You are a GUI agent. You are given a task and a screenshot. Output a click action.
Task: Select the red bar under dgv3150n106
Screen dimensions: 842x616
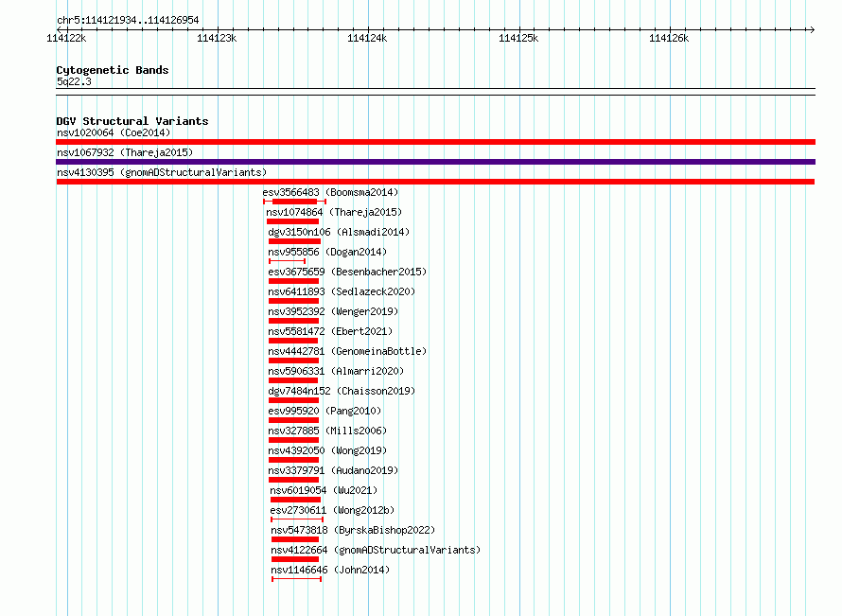pos(295,241)
